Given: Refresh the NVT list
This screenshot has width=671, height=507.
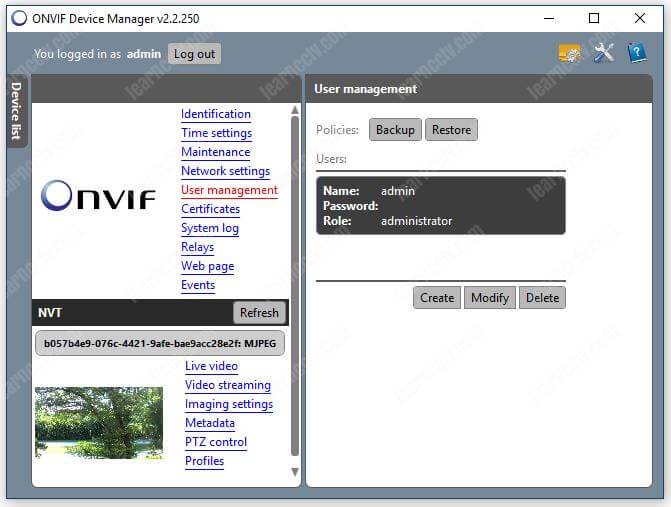Looking at the screenshot, I should pyautogui.click(x=259, y=313).
